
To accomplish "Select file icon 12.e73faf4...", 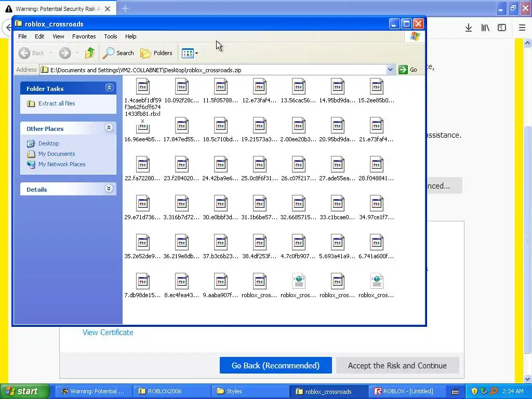I will pos(260,87).
